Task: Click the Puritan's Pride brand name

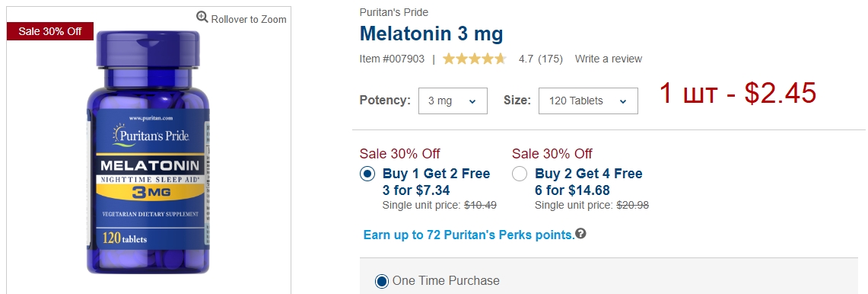Action: [x=393, y=12]
